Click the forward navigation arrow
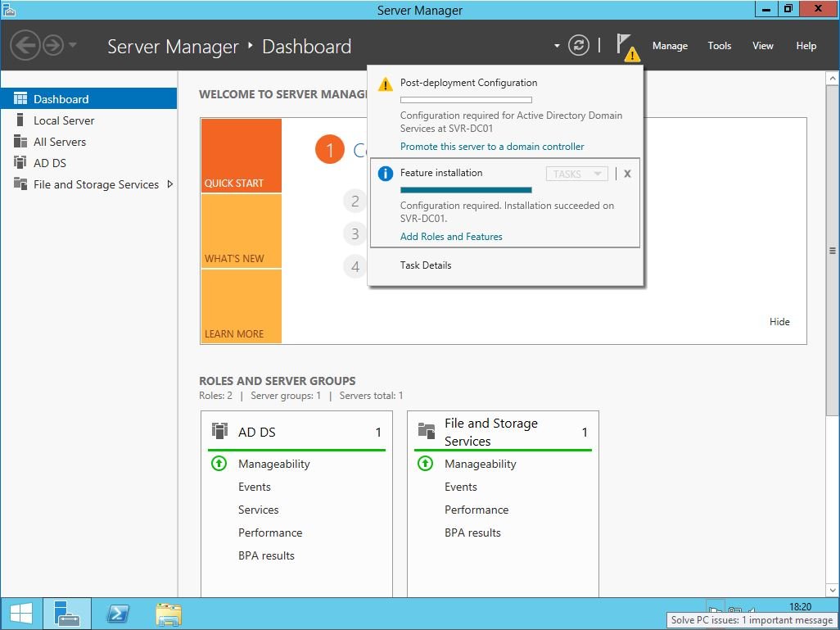 click(x=53, y=45)
